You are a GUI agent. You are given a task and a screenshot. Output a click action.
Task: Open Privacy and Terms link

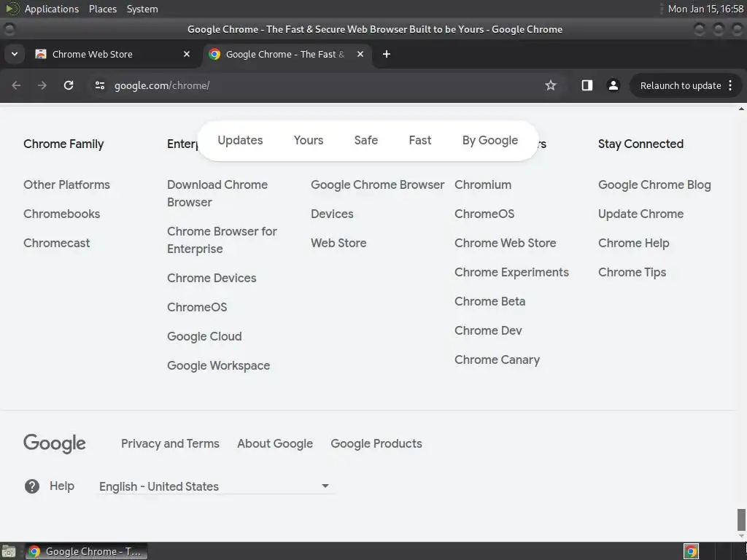170,443
